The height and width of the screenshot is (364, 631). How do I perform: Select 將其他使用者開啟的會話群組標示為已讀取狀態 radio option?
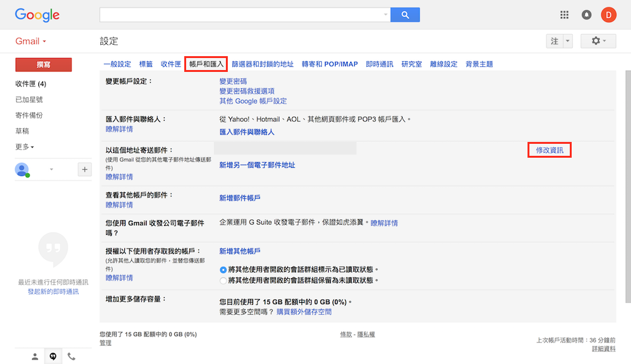pyautogui.click(x=223, y=269)
